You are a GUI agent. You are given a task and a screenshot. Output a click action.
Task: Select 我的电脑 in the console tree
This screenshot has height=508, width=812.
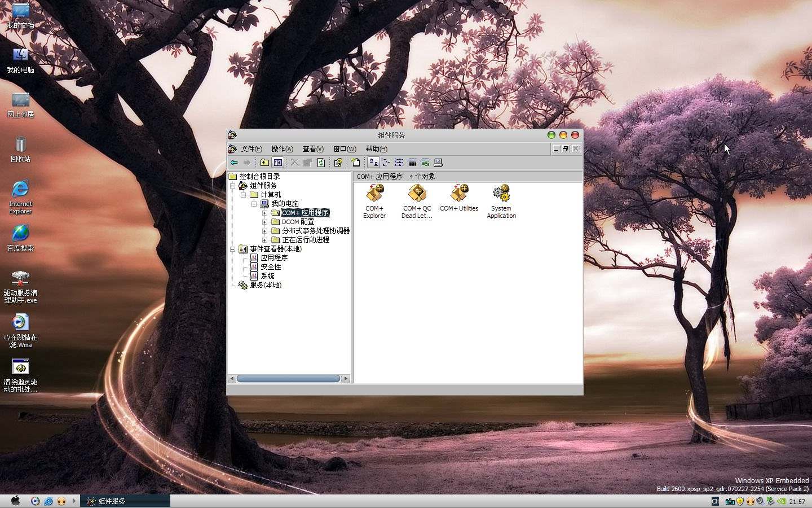point(285,204)
